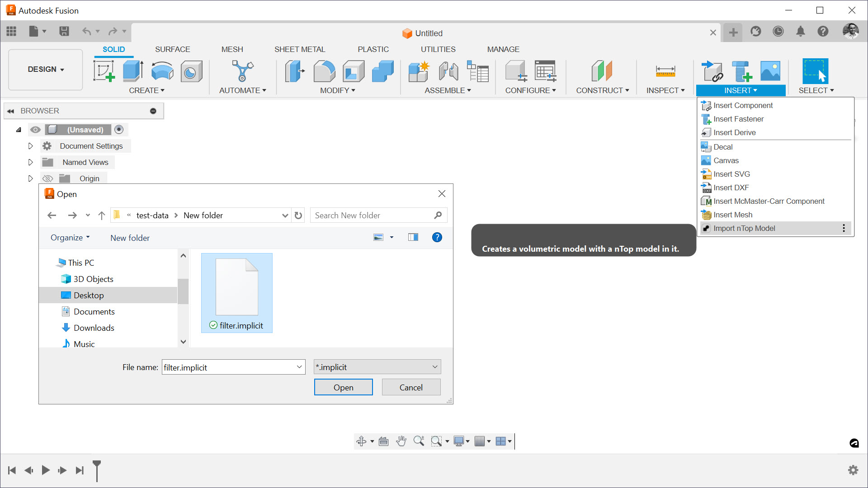Image resolution: width=868 pixels, height=488 pixels.
Task: Click the Revolve tool icon
Action: tap(162, 71)
